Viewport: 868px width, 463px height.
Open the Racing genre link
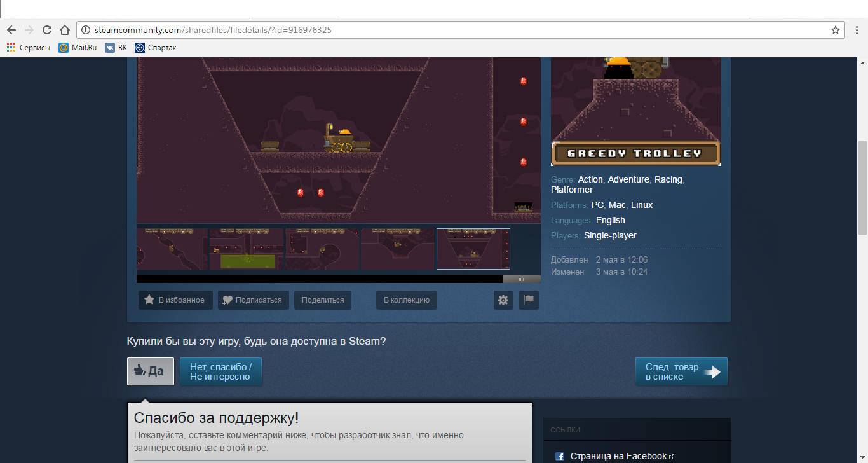pos(668,179)
